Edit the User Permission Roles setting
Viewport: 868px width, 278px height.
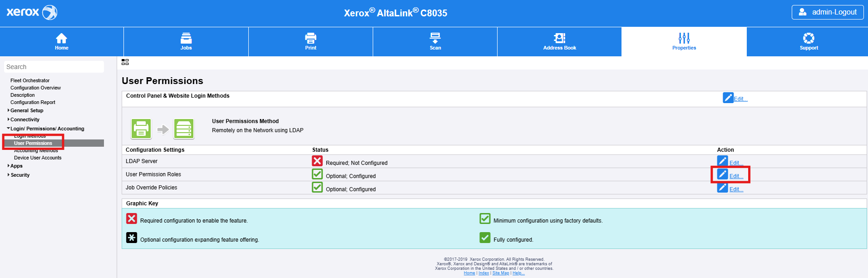pyautogui.click(x=736, y=176)
